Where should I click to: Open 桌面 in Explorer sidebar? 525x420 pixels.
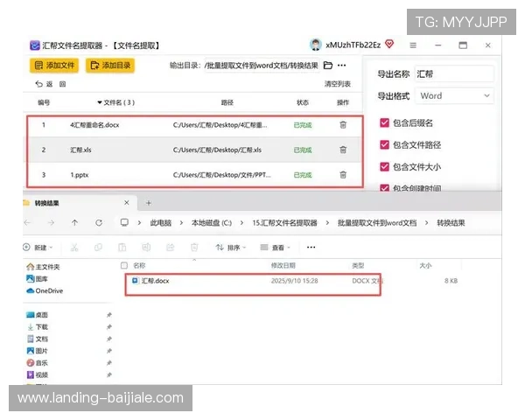coord(37,315)
